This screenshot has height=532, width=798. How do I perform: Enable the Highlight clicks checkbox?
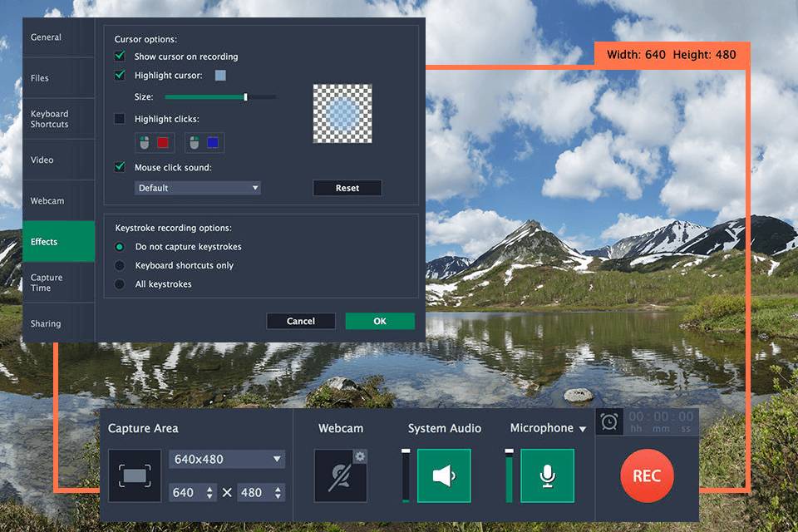120,118
